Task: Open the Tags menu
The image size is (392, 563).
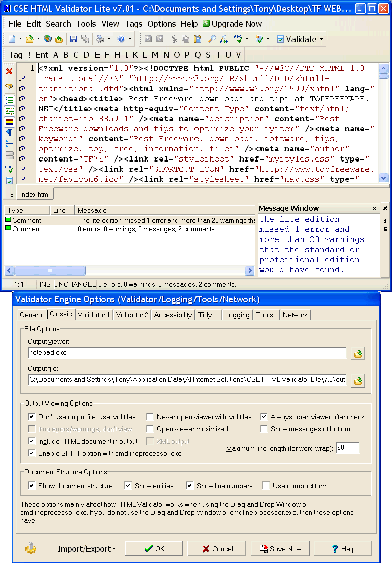Action: [133, 24]
